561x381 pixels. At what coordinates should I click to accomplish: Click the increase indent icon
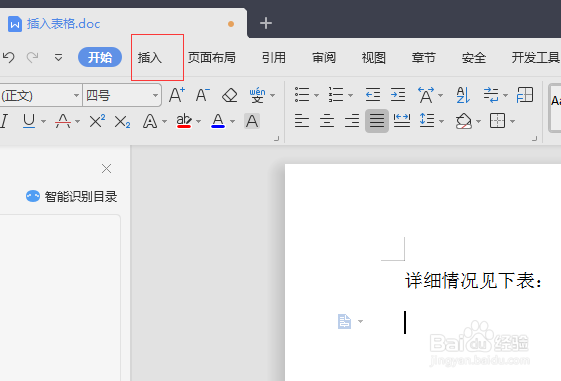coord(398,95)
